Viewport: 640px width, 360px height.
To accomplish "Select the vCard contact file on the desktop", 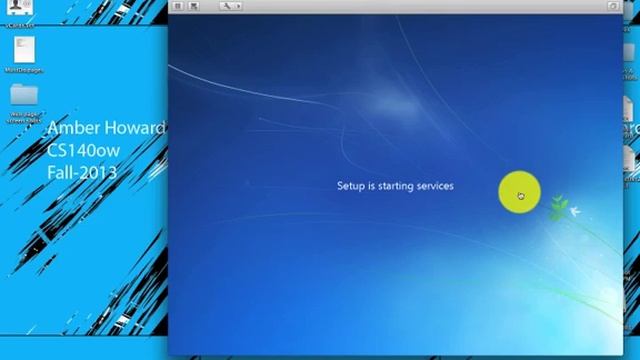I will pos(20,7).
